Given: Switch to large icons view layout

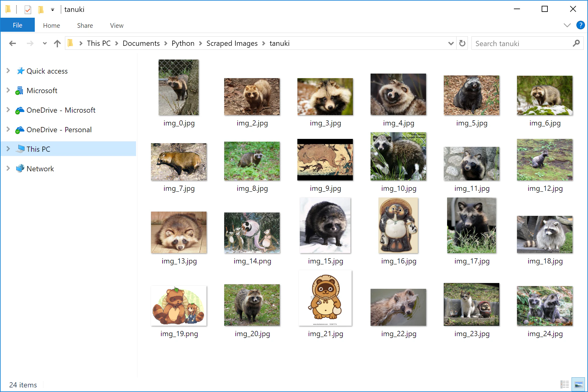Looking at the screenshot, I should [578, 385].
